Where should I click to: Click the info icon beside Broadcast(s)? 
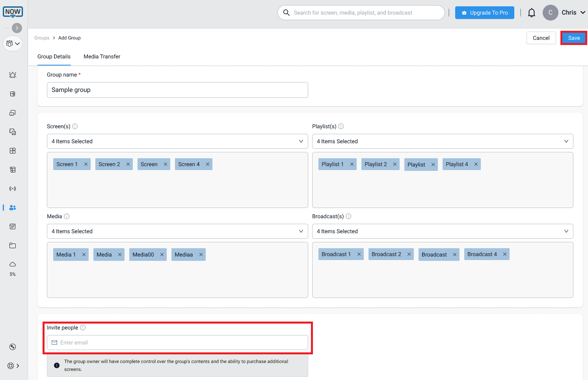click(348, 216)
